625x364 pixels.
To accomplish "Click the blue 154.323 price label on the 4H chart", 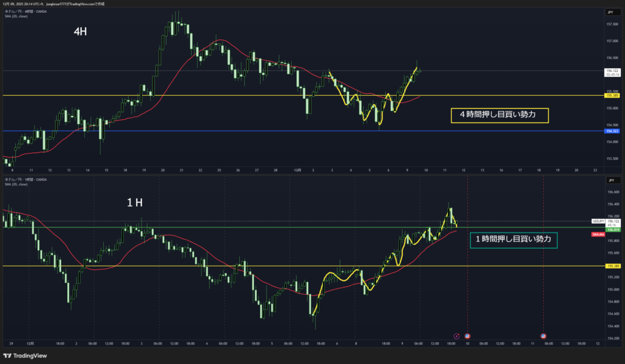I will (612, 131).
